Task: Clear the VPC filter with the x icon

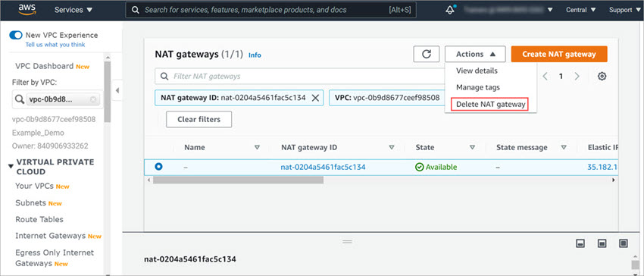Action: 93,99
